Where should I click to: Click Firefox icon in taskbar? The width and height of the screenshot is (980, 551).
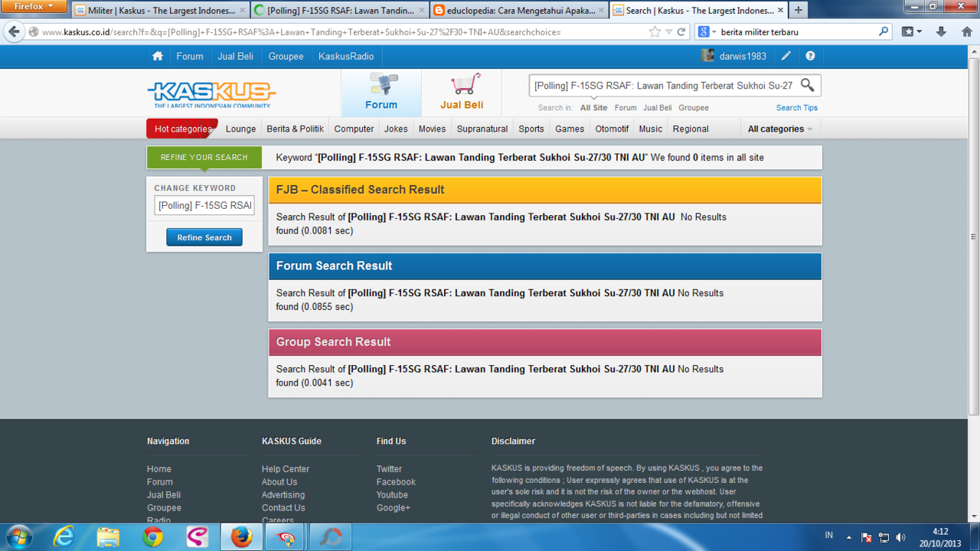point(241,536)
